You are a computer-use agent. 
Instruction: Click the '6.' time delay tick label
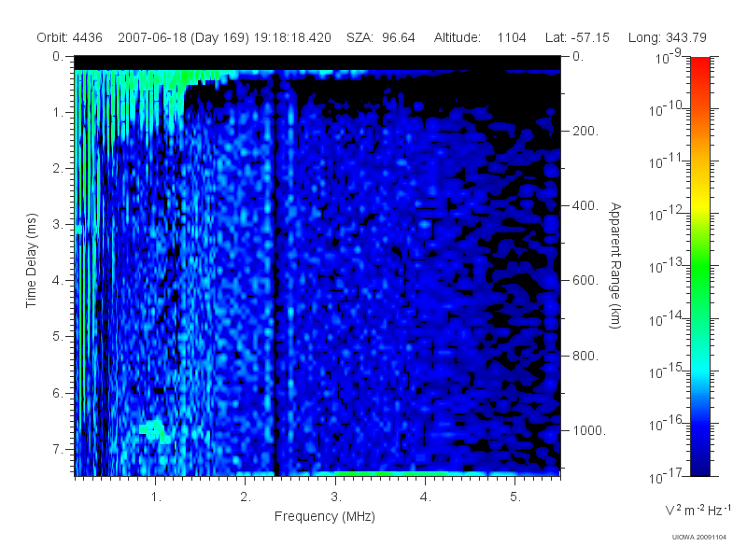click(x=57, y=393)
